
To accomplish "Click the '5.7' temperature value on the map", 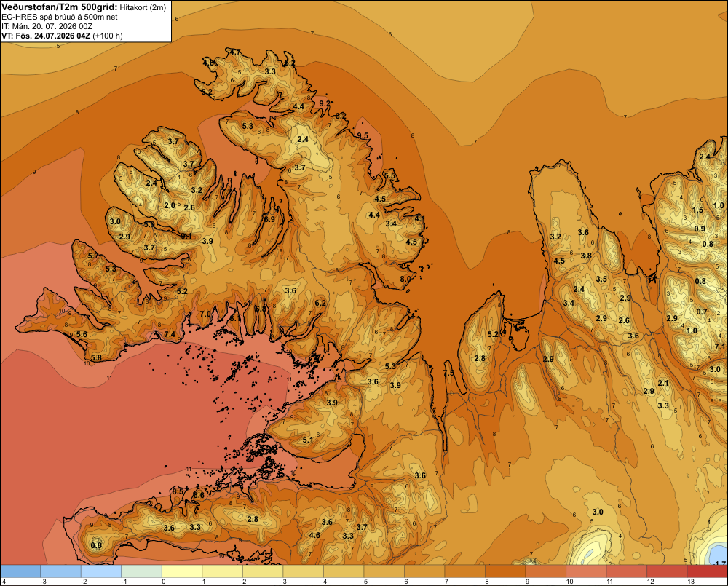I will point(93,256).
